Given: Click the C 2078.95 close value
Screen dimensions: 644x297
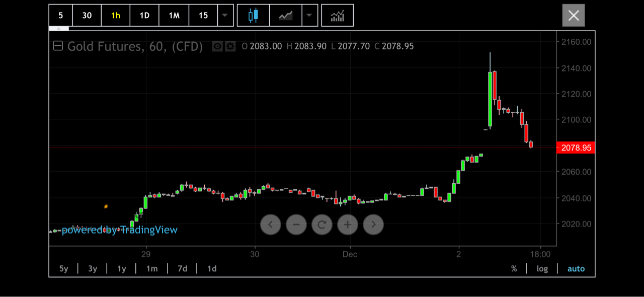Looking at the screenshot, I should pos(394,46).
